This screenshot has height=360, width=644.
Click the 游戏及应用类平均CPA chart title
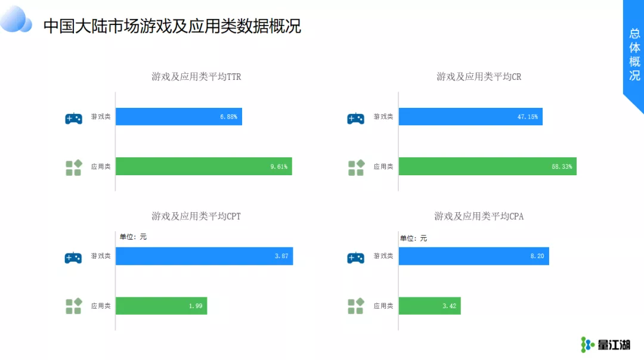pos(479,216)
